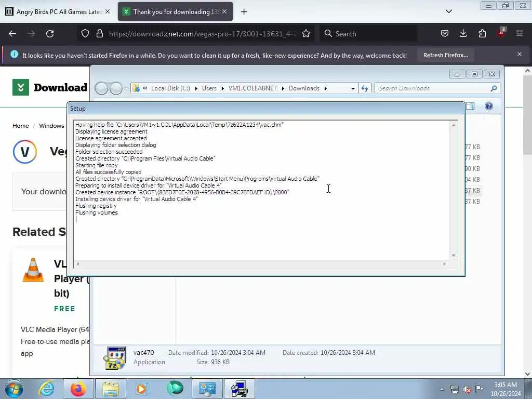Expand arrow after Users in path
Screen dimensions: 532x399
pyautogui.click(x=222, y=88)
